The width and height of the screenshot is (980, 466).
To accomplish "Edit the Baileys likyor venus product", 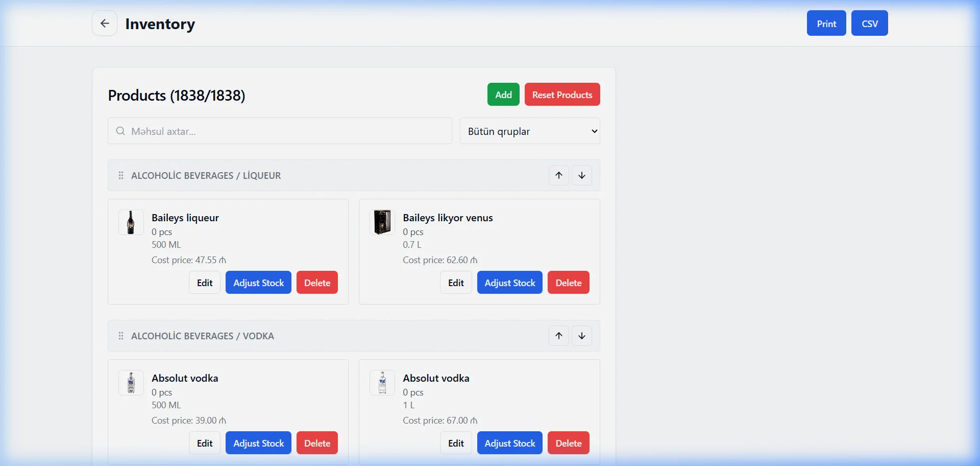I will (x=456, y=283).
